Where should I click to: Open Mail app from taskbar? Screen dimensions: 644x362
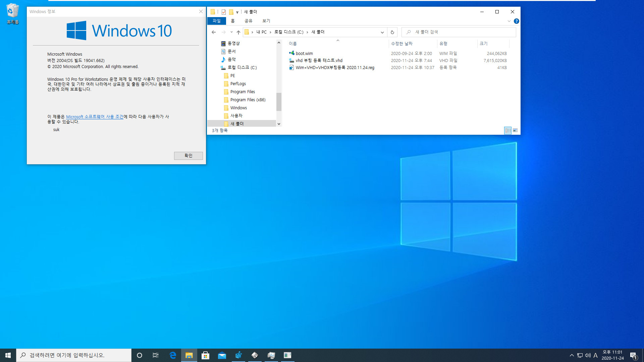pyautogui.click(x=222, y=355)
